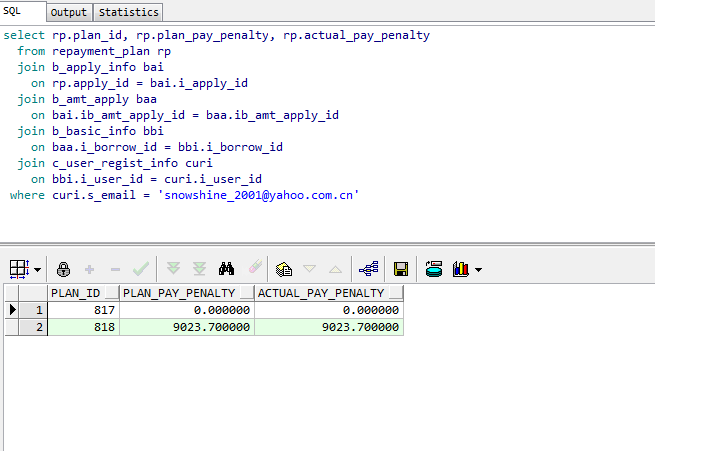Switch to the Statistics tab

(x=128, y=12)
